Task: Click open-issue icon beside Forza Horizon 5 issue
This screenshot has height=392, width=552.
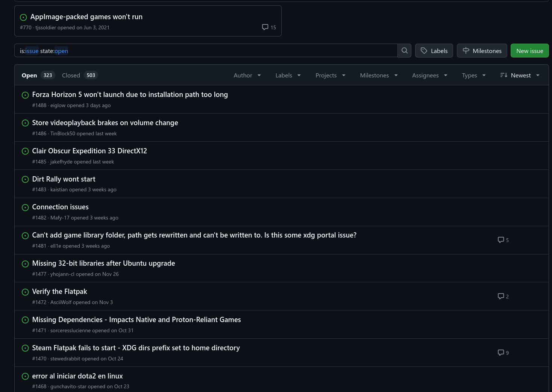Action: click(25, 95)
